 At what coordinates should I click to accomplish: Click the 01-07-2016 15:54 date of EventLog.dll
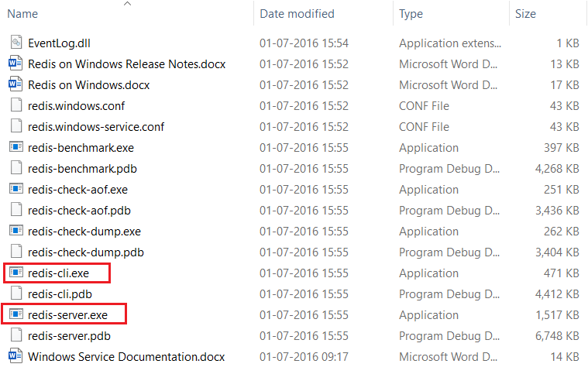click(304, 43)
